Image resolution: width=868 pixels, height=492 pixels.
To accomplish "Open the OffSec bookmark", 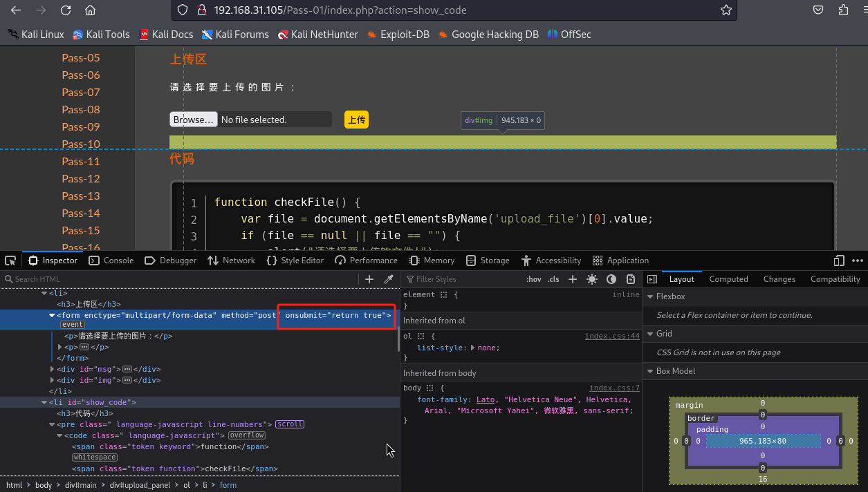I will click(x=569, y=34).
